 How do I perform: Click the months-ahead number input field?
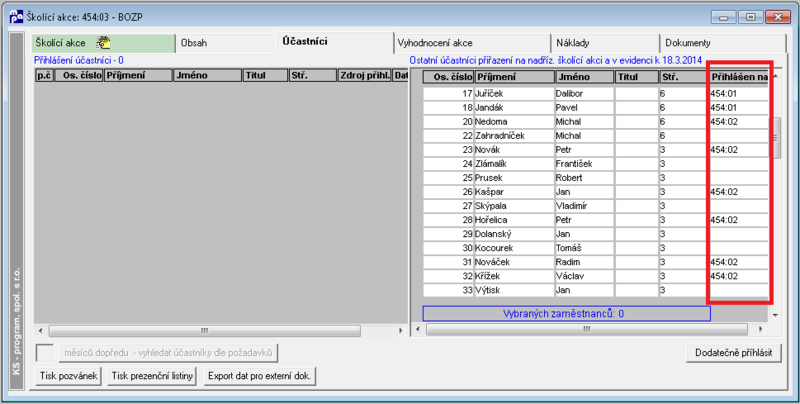tap(44, 352)
